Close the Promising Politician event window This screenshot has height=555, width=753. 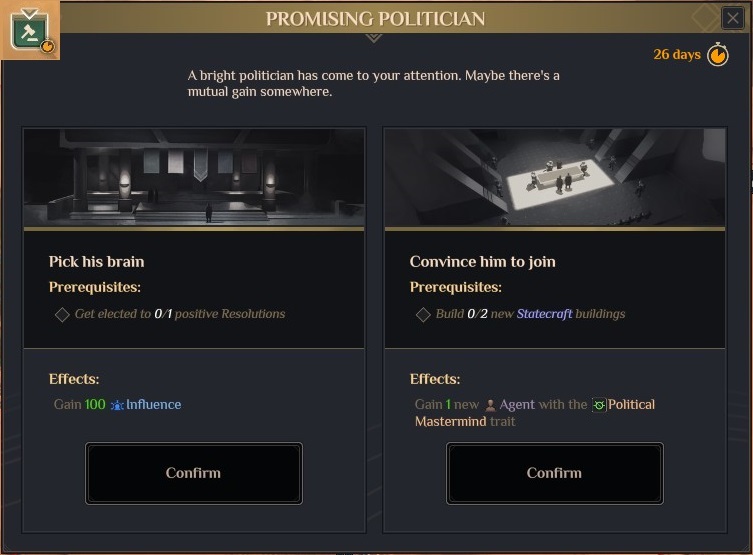[733, 18]
